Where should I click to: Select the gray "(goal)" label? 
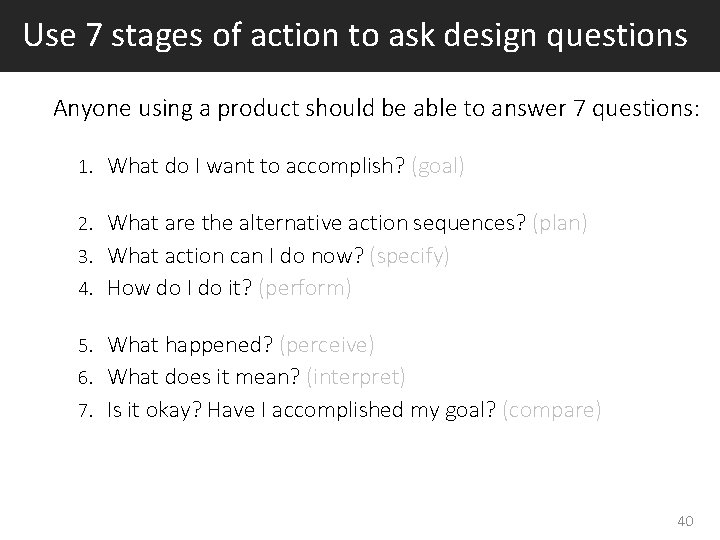pyautogui.click(x=438, y=166)
